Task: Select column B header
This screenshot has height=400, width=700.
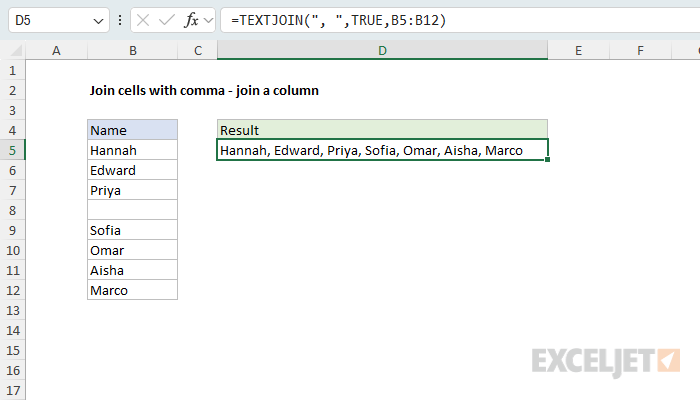Action: (133, 50)
